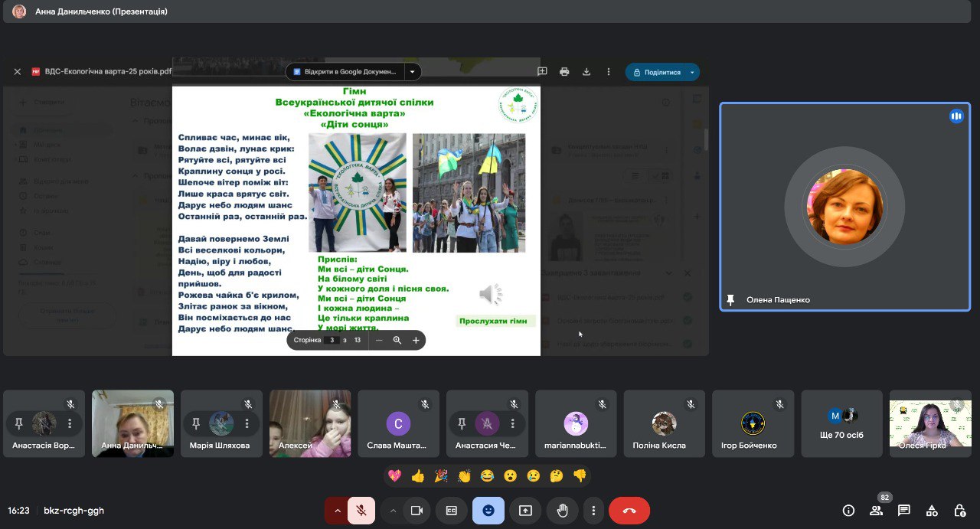Click the page number field showing 3
This screenshot has height=529, width=980.
click(332, 340)
